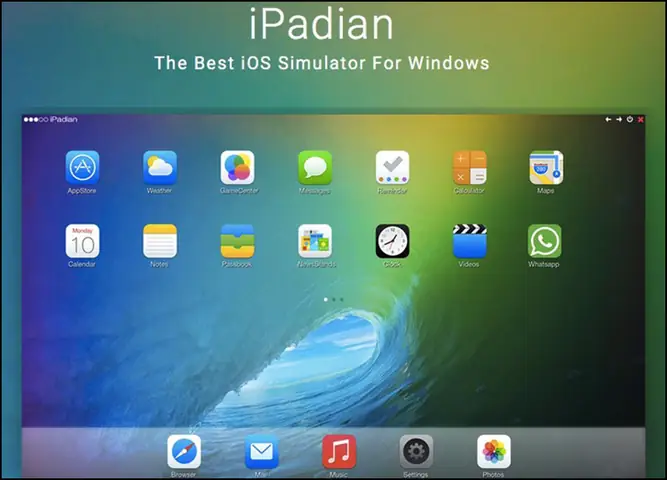This screenshot has width=667, height=480.
Task: Open the Maps app icon
Action: click(x=546, y=167)
